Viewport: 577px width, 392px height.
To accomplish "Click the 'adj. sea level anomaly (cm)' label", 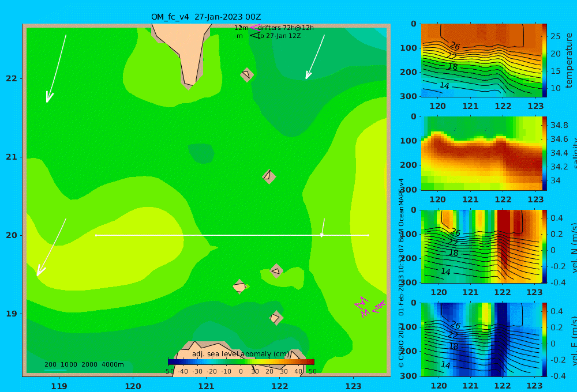I will (241, 354).
